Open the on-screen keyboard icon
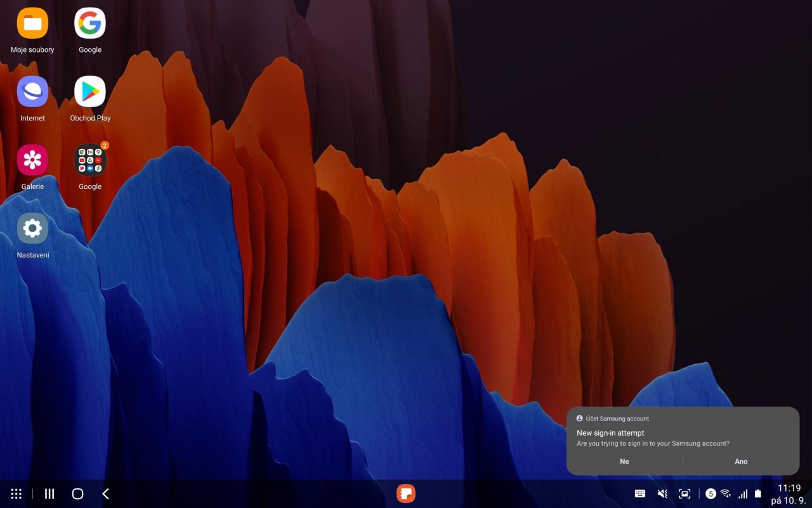 [640, 493]
